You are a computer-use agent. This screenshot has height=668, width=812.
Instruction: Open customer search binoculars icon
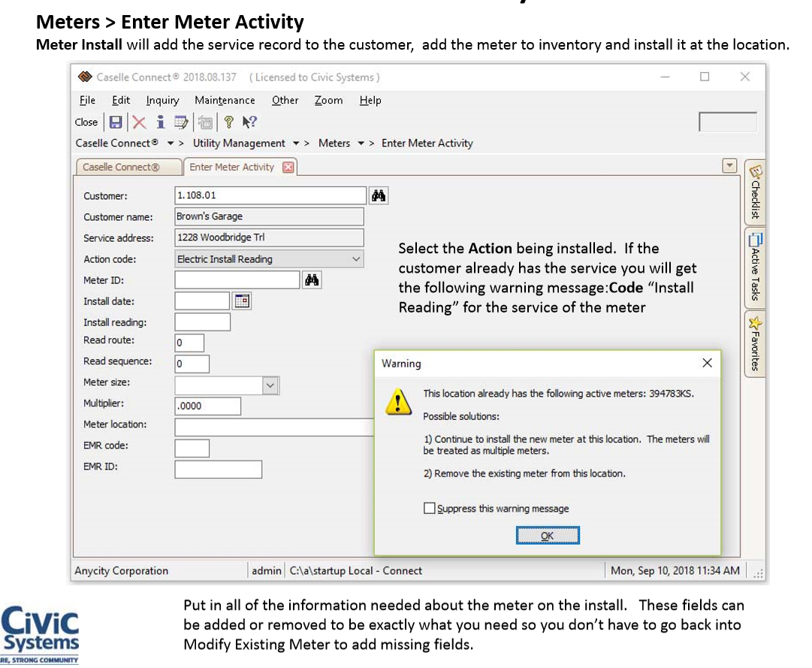click(x=379, y=195)
